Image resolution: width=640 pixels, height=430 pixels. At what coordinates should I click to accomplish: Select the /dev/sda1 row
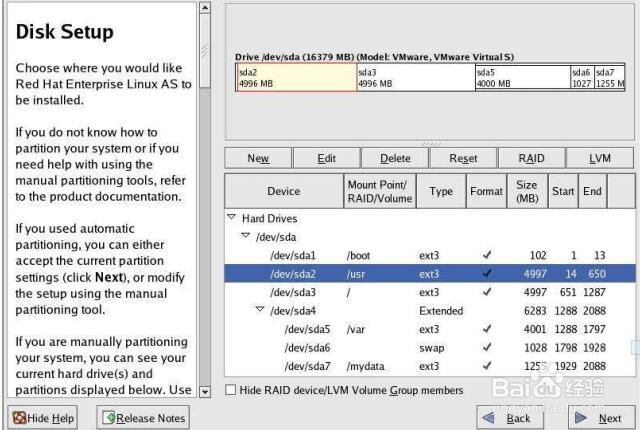(x=430, y=255)
